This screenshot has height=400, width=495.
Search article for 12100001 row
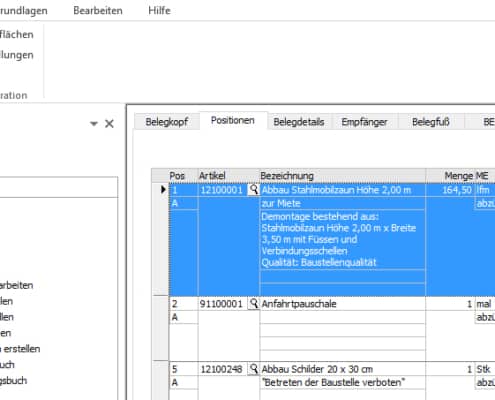[x=254, y=190]
